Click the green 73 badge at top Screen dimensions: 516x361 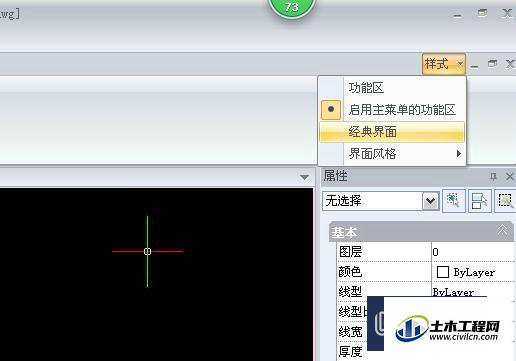tap(292, 7)
